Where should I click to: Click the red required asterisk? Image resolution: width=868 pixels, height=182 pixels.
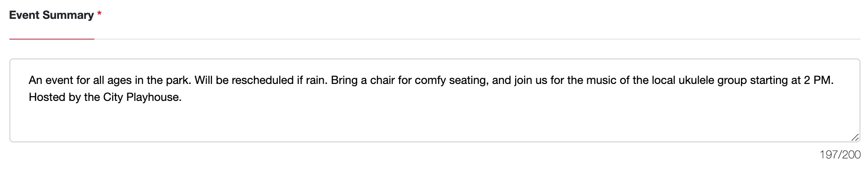[99, 15]
